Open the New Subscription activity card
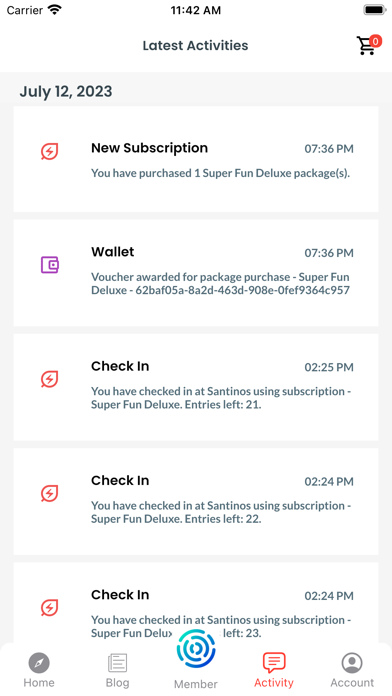 point(196,159)
